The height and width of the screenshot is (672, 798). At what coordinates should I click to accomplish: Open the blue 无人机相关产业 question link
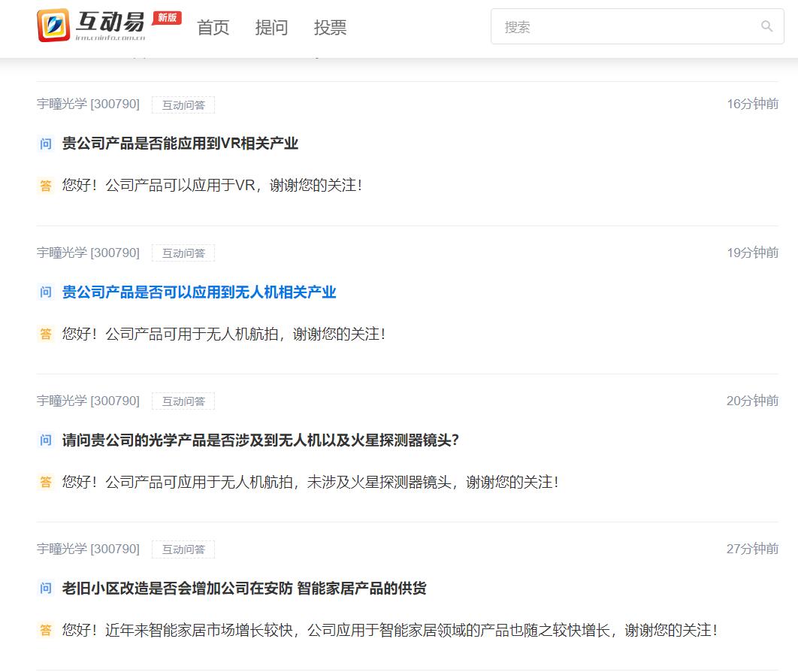point(199,292)
